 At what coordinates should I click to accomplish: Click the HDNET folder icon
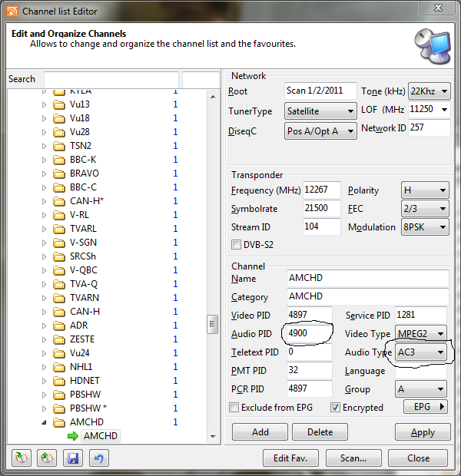59,381
